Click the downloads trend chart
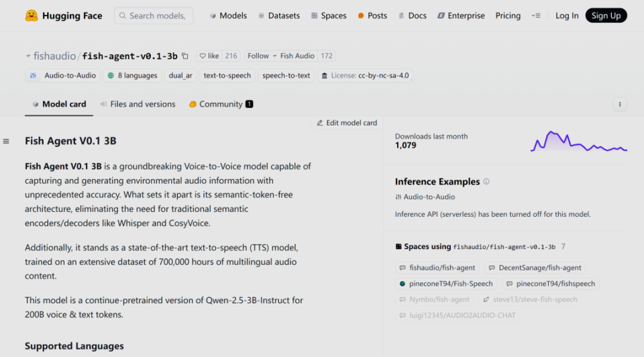This screenshot has width=644, height=357. tap(578, 142)
